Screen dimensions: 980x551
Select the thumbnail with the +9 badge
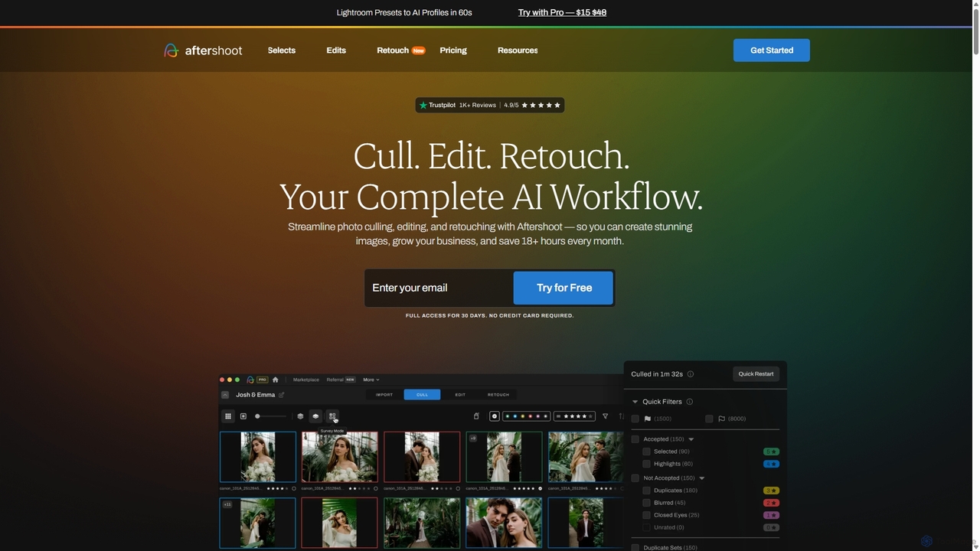pyautogui.click(x=504, y=457)
